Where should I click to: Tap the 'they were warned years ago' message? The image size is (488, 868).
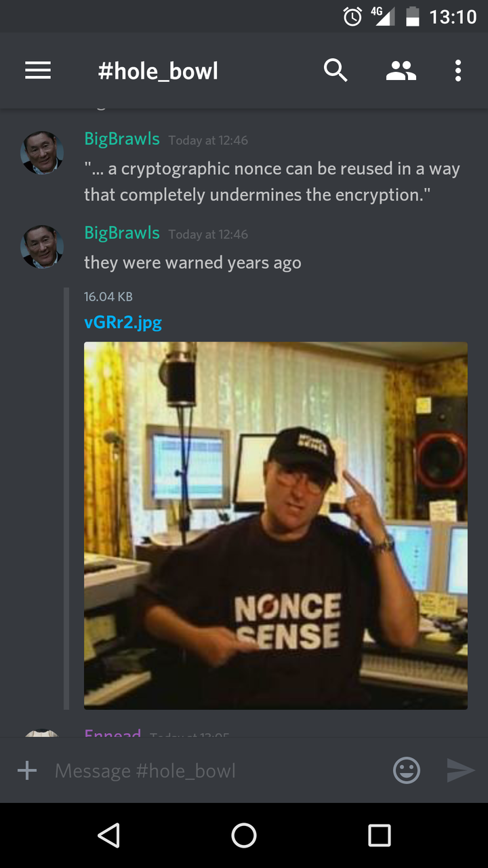(x=192, y=262)
